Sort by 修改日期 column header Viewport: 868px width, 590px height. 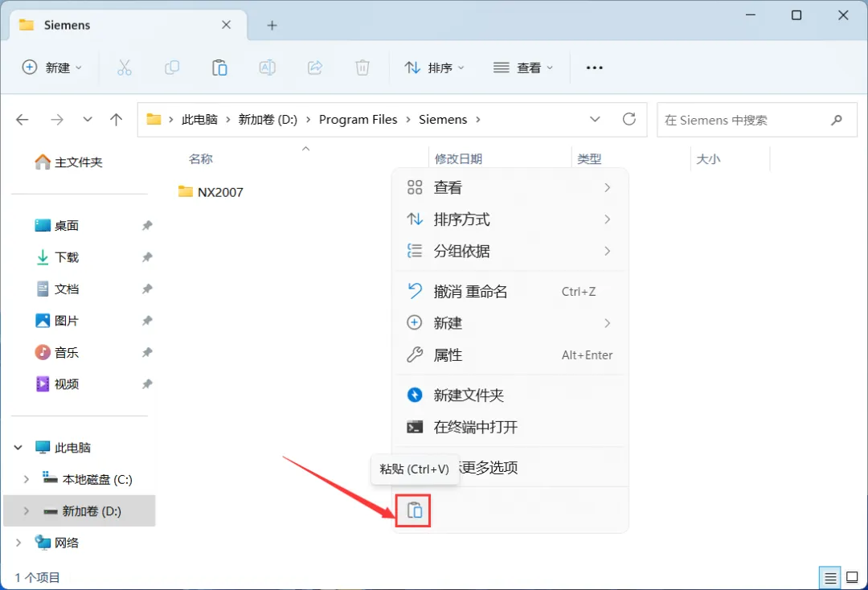pyautogui.click(x=458, y=159)
